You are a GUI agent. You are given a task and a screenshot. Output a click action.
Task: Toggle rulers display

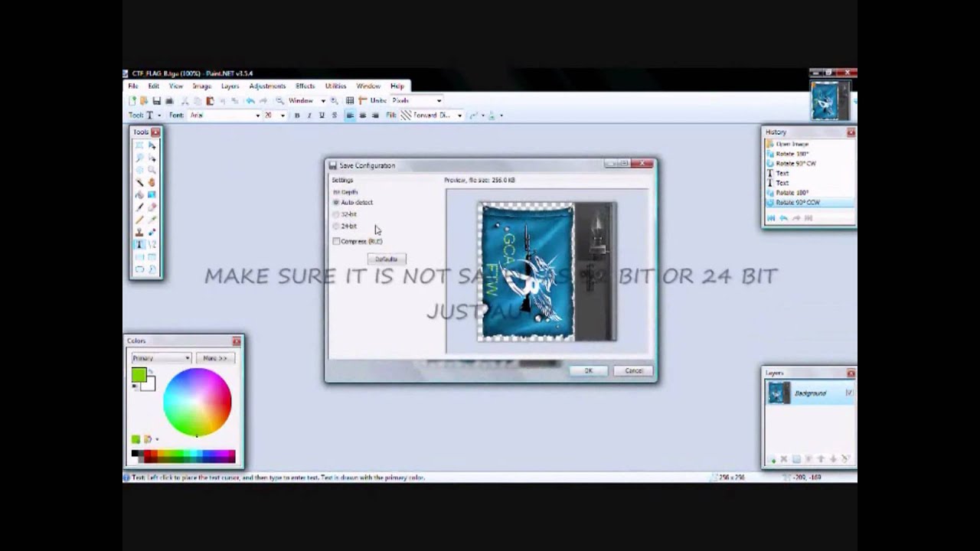363,100
